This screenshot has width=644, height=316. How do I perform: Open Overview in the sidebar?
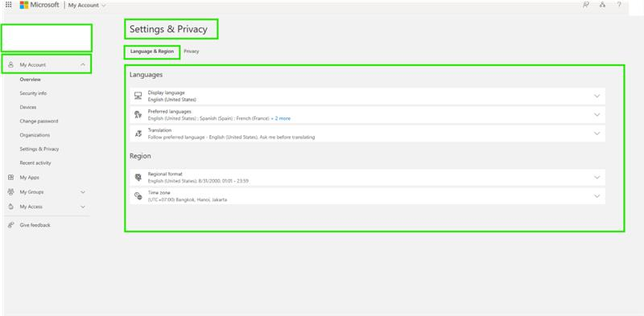31,80
